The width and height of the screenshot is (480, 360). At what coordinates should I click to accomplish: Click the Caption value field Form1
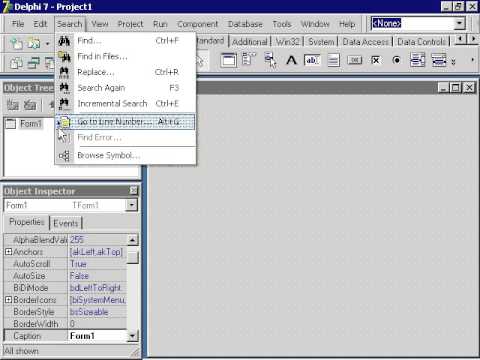[x=97, y=336]
